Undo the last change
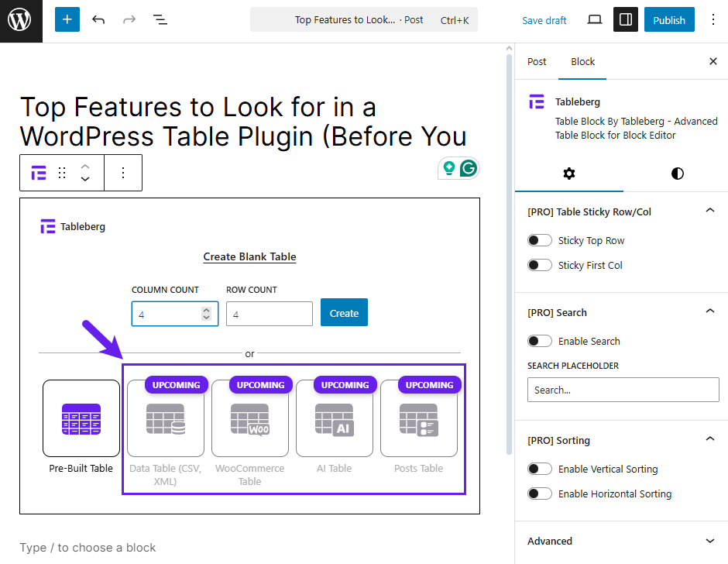728x564 pixels. click(98, 19)
